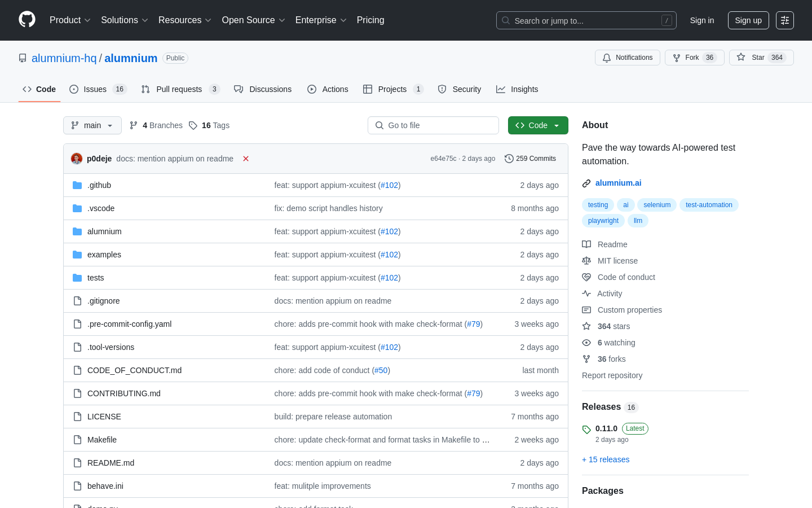
Task: Open the Insights tab
Action: coord(517,89)
